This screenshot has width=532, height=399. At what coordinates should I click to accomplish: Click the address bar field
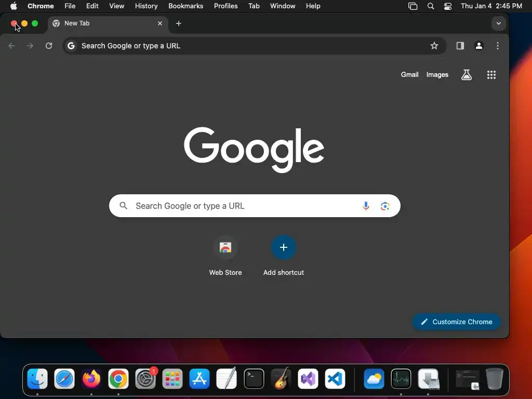[255, 46]
